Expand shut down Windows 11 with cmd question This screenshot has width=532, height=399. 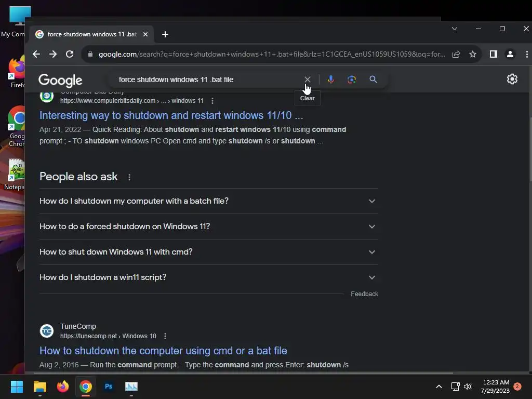pyautogui.click(x=209, y=252)
